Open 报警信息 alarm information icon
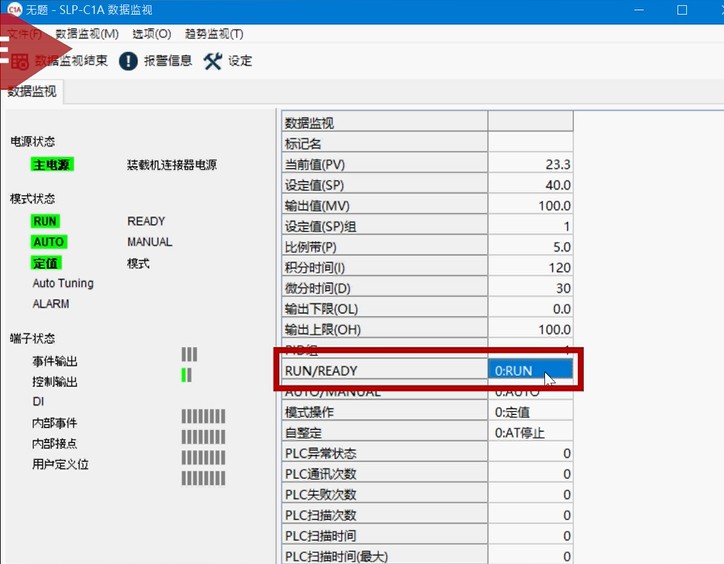Screen dimensions: 724x564 coord(128,61)
